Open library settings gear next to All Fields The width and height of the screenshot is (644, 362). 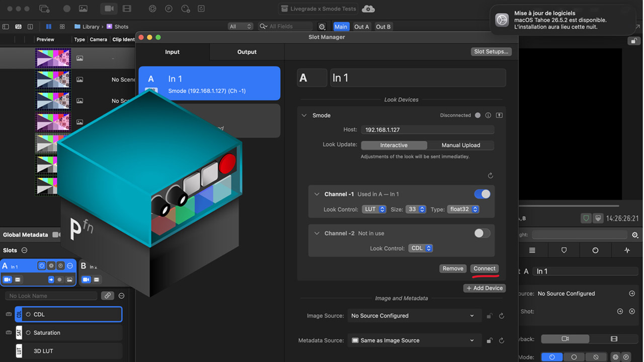[322, 27]
